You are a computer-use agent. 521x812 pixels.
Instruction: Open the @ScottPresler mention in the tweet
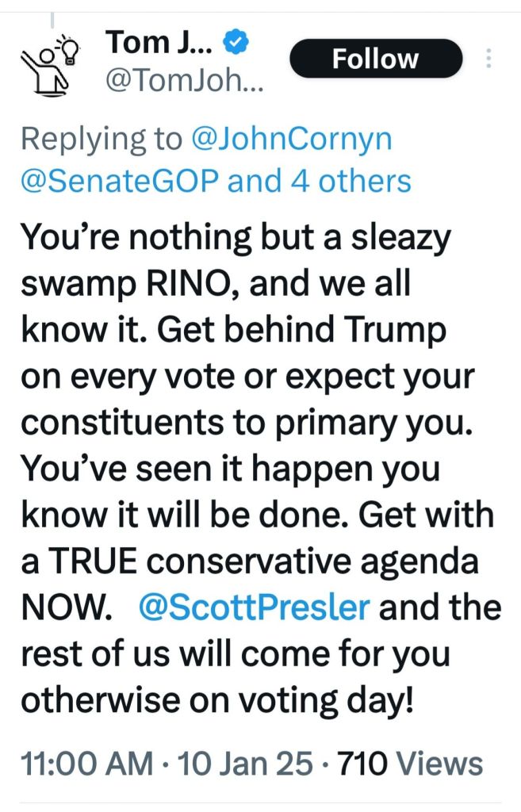pos(254,607)
